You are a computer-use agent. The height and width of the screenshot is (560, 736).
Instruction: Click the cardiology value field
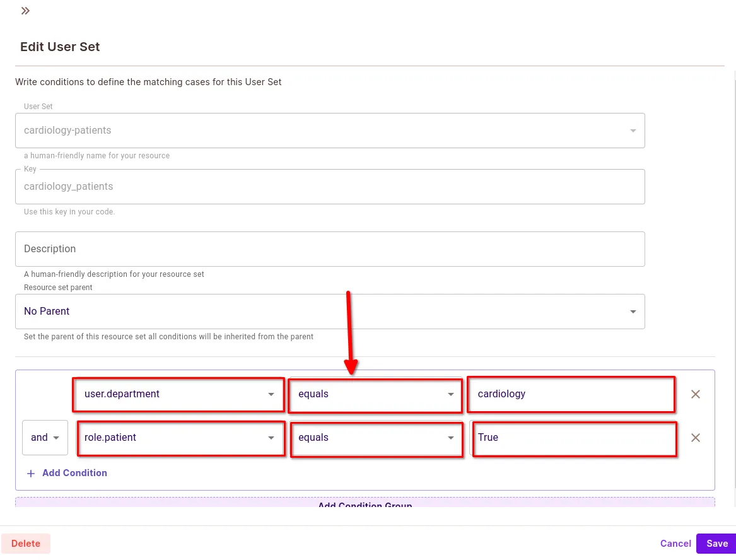(571, 394)
